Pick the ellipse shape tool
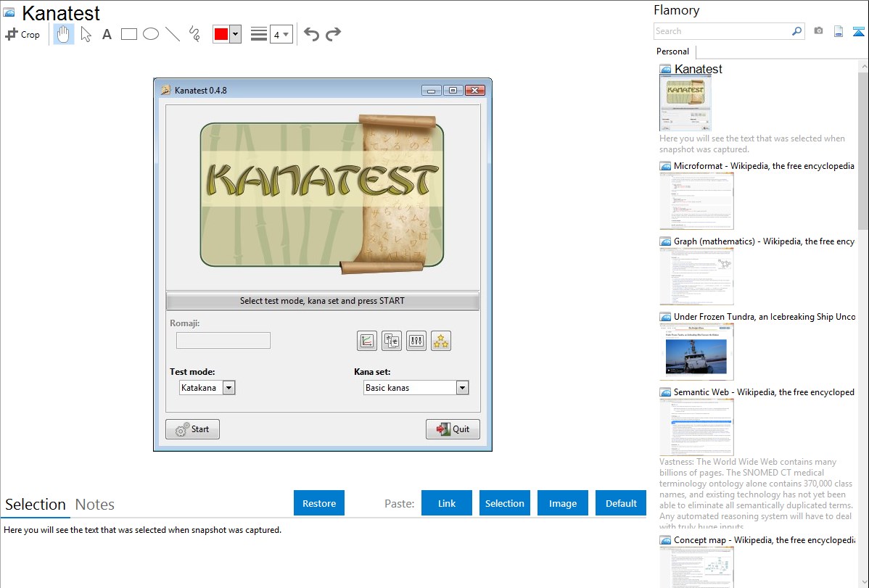This screenshot has width=869, height=588. tap(151, 34)
